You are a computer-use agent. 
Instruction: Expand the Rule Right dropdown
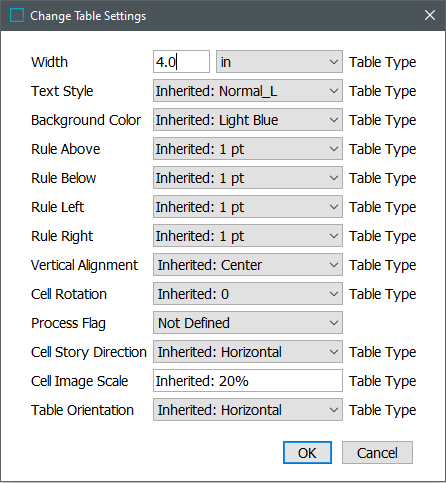(248, 236)
